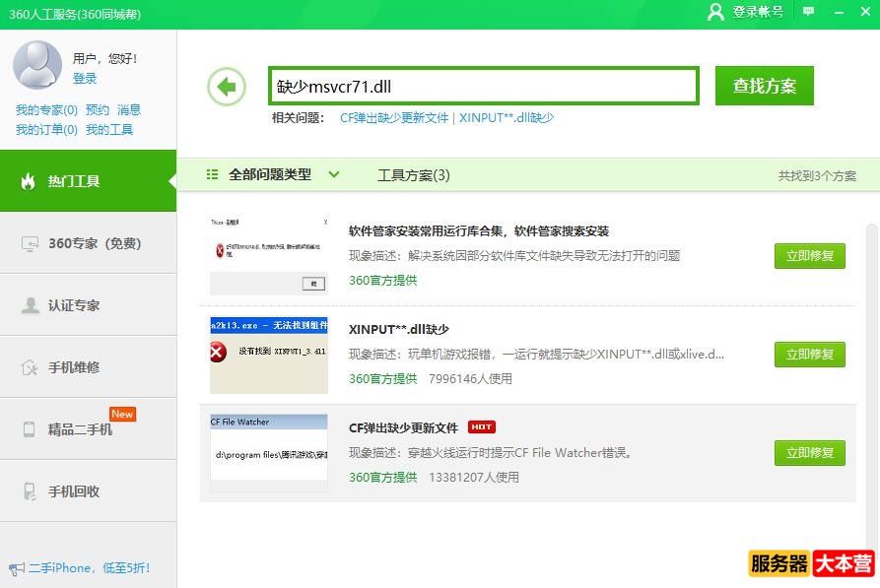Viewport: 880px width, 588px height.
Task: Click the login account person icon
Action: [715, 11]
